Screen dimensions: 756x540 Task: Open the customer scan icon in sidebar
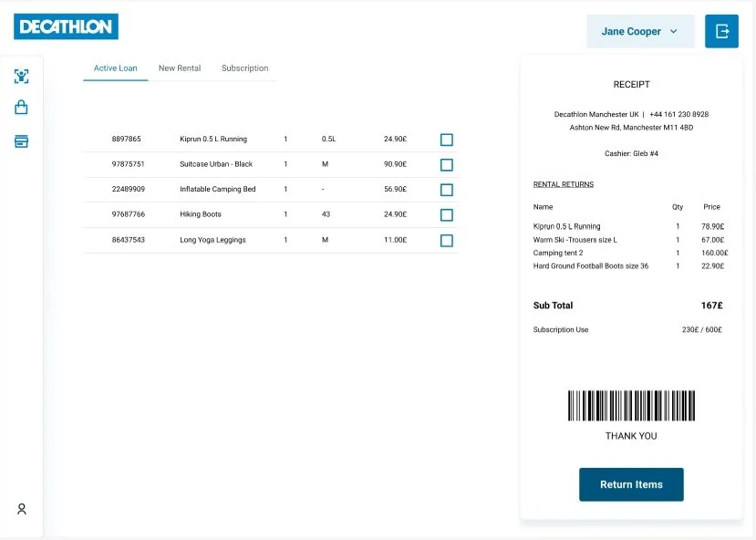click(x=21, y=77)
